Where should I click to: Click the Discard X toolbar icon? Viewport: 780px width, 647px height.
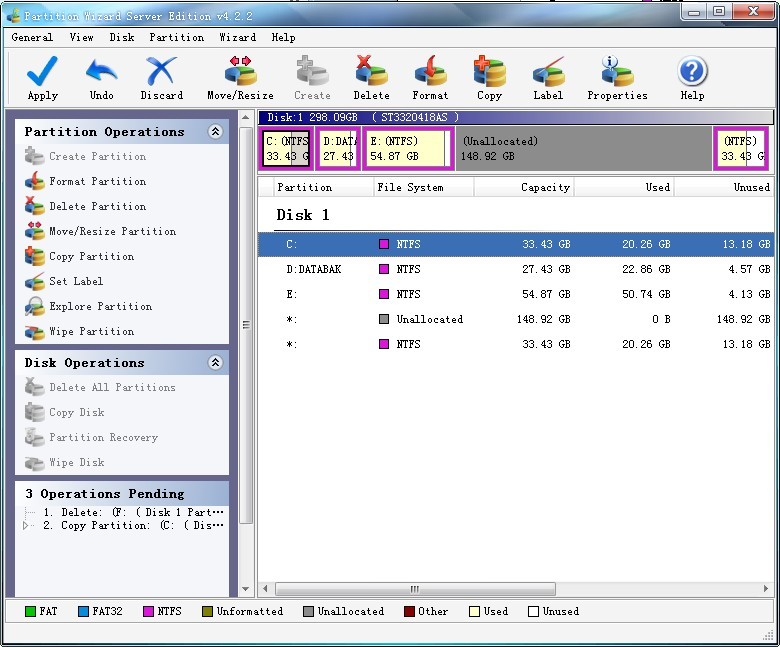click(161, 71)
